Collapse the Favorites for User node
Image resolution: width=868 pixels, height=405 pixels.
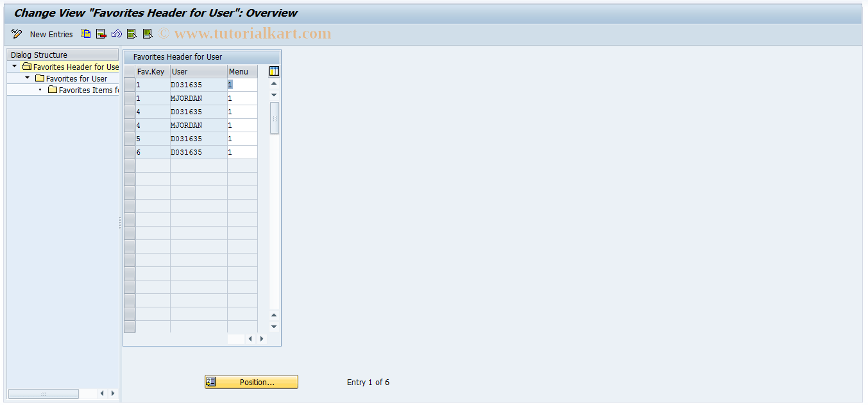27,78
